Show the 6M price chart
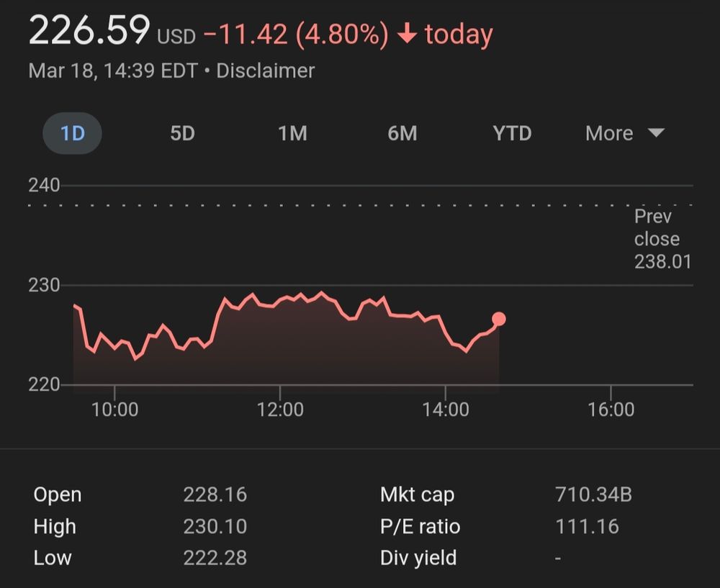This screenshot has height=588, width=720. click(402, 134)
